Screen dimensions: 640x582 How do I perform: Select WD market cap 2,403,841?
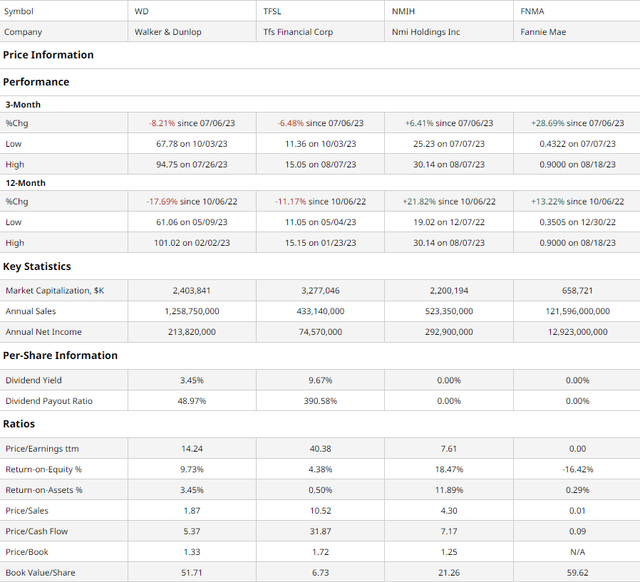pos(191,291)
